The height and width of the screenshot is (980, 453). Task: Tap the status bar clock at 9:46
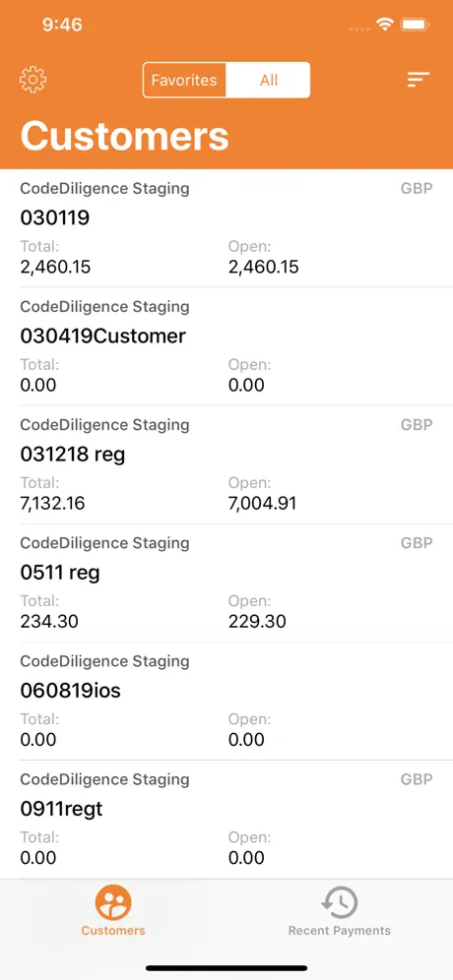tap(62, 25)
